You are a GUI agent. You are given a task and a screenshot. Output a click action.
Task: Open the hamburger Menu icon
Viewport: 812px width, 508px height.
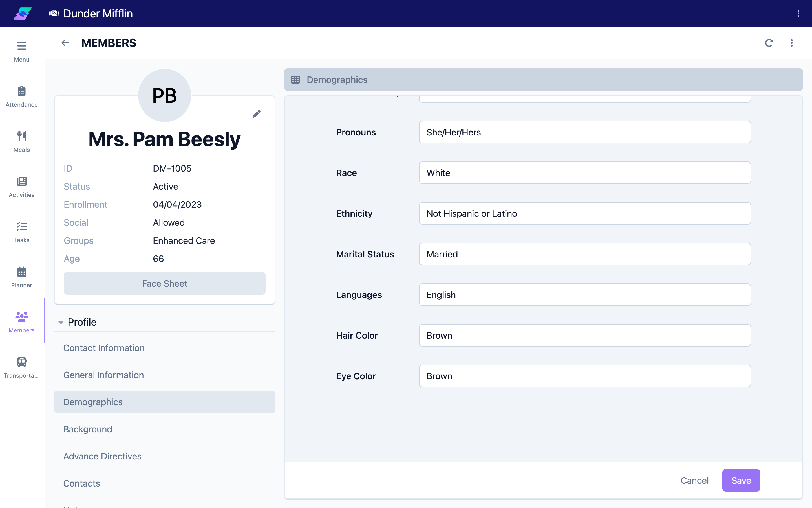tap(21, 46)
